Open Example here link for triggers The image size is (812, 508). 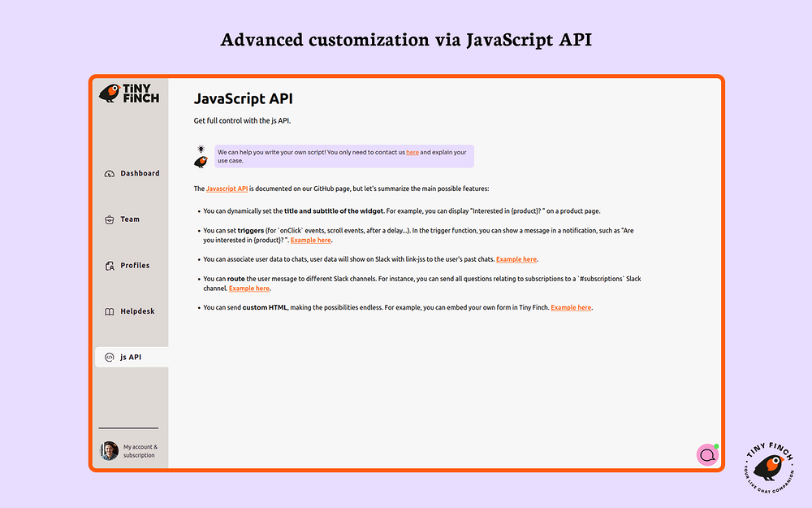point(310,240)
